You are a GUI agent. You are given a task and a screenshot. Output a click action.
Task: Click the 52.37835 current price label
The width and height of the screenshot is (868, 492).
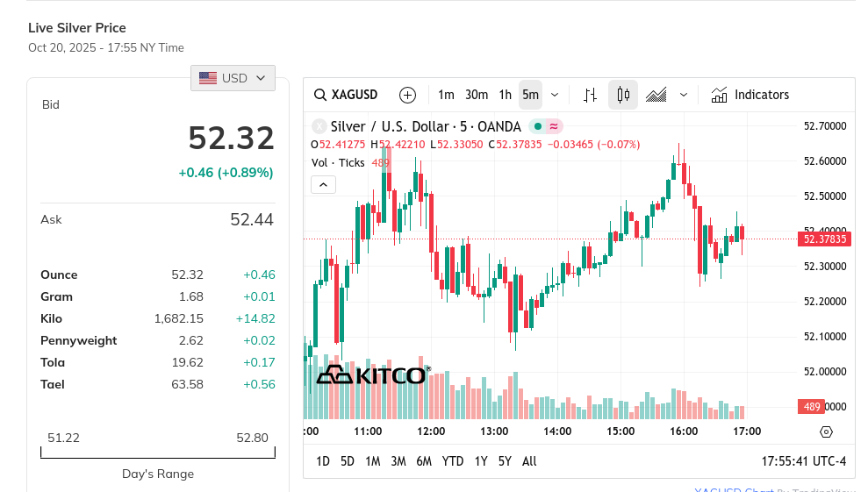coord(824,239)
